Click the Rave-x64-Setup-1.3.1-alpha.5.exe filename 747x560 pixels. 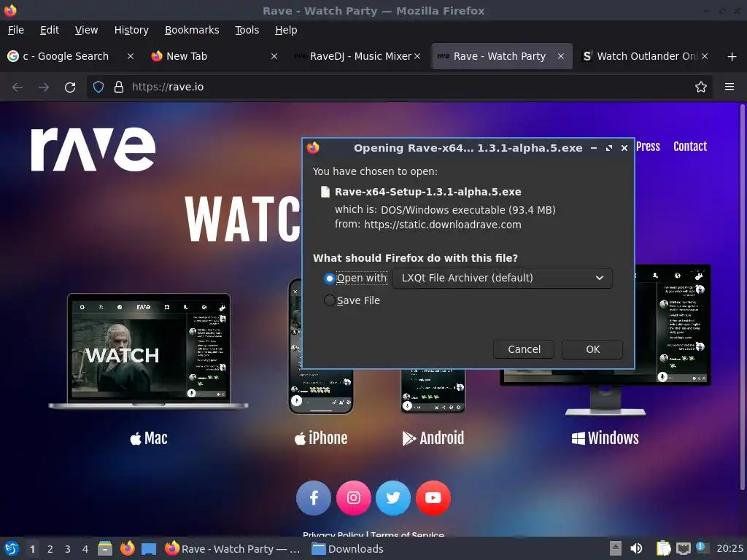pyautogui.click(x=427, y=192)
